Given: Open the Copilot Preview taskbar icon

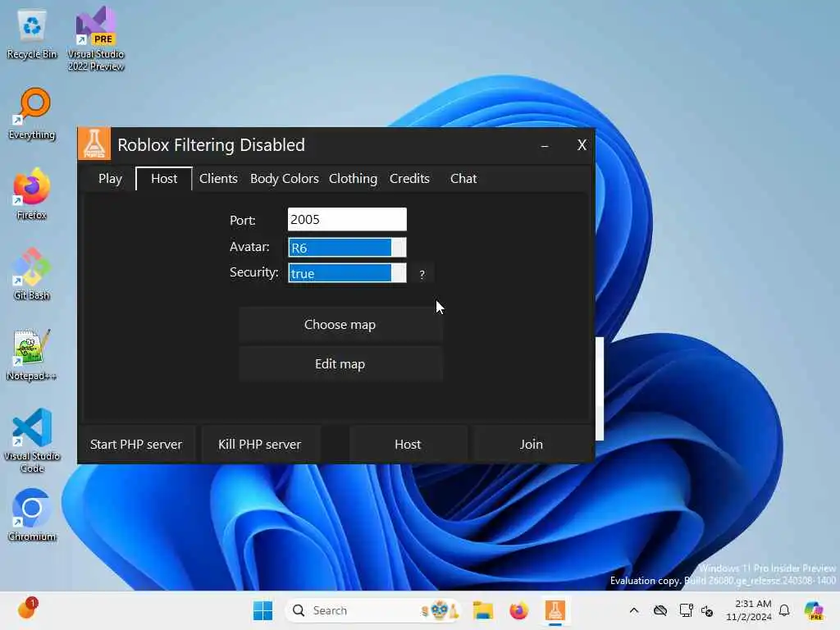Looking at the screenshot, I should coord(814,610).
